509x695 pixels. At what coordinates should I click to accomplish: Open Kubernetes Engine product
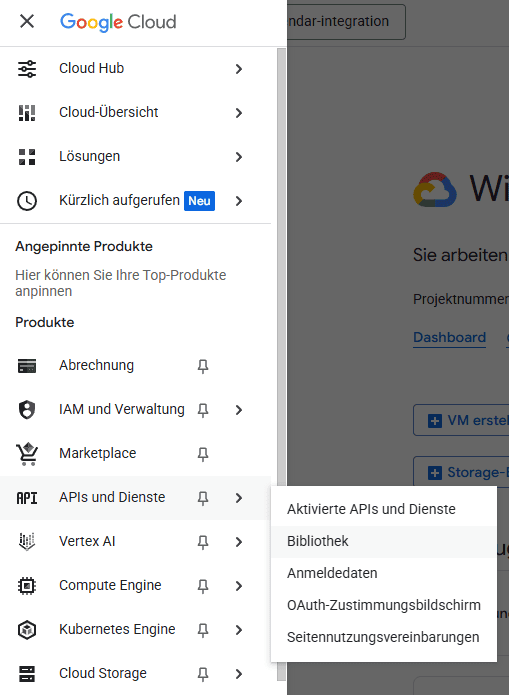[135, 629]
